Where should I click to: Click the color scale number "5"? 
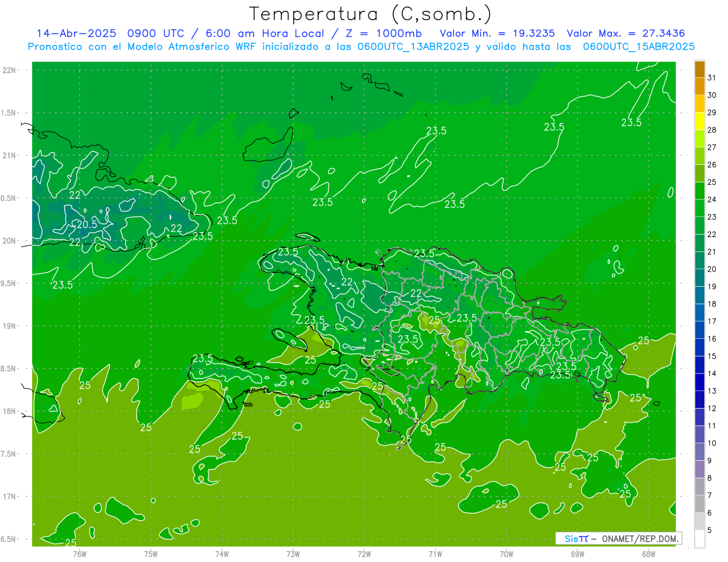(710, 531)
